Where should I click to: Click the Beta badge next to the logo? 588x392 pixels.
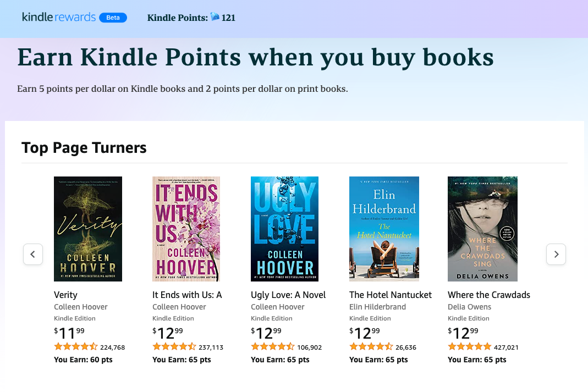pos(113,17)
